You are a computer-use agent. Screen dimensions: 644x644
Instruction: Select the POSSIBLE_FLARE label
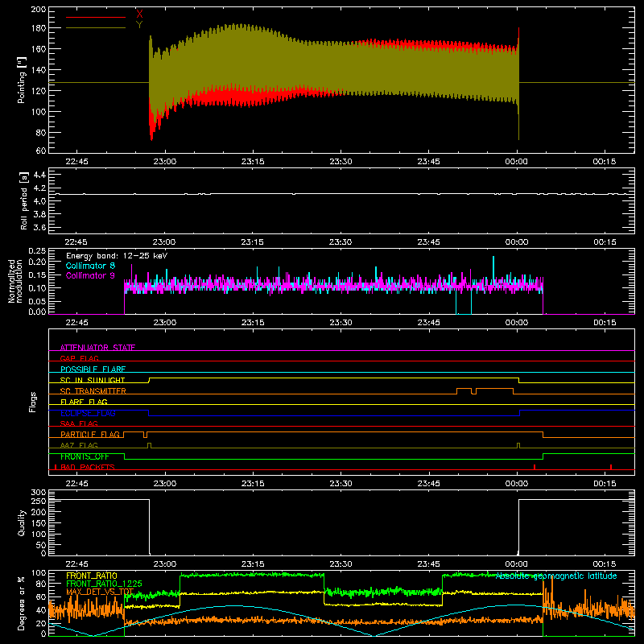[93, 369]
